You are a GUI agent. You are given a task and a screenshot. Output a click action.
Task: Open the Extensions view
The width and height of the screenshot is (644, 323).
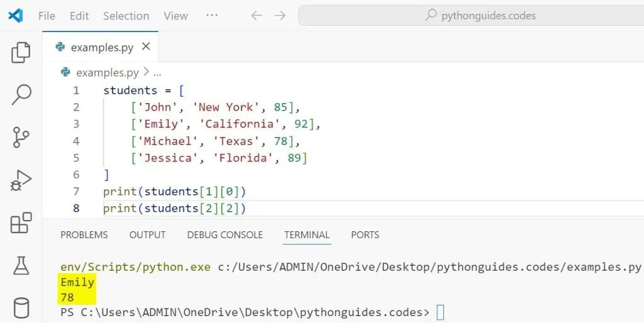coord(21,222)
